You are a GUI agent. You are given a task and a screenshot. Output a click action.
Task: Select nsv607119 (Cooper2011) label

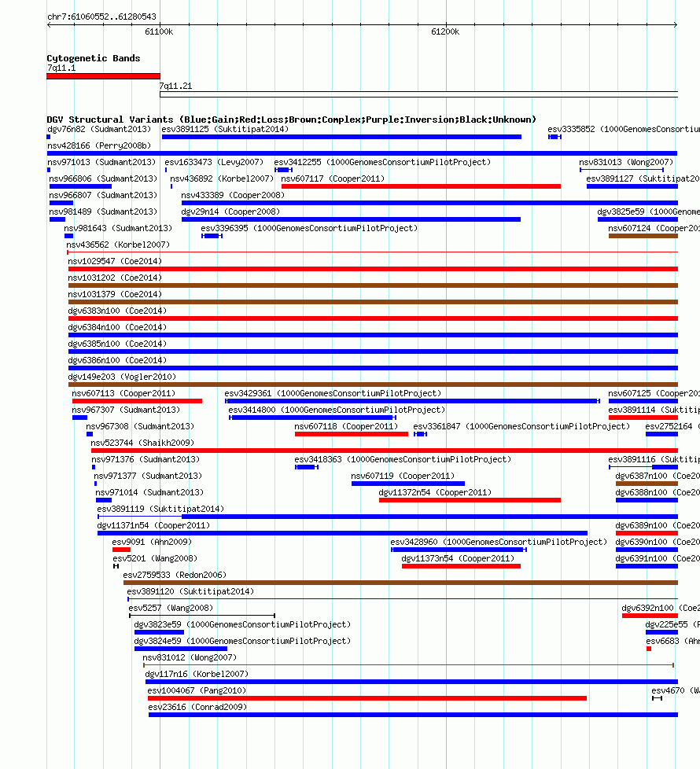click(x=403, y=476)
